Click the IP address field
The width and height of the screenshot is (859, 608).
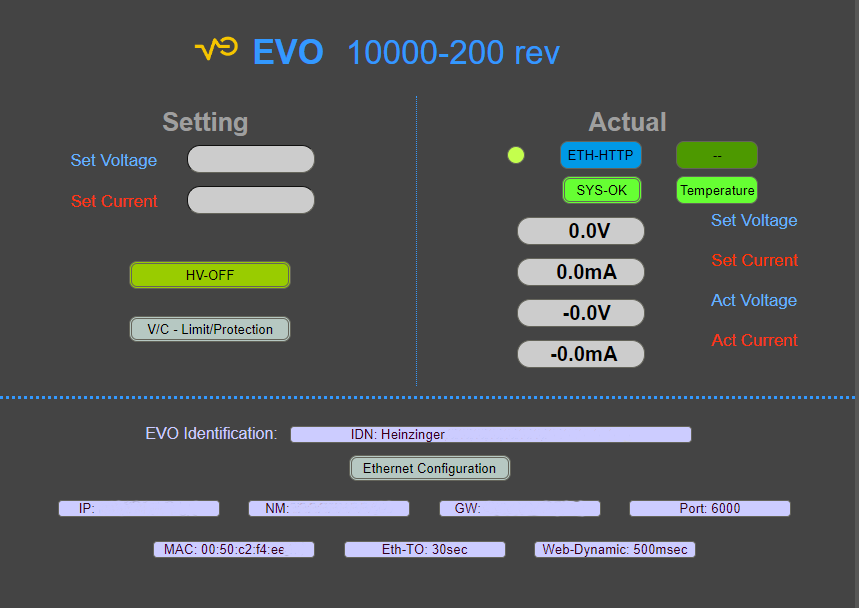click(139, 509)
